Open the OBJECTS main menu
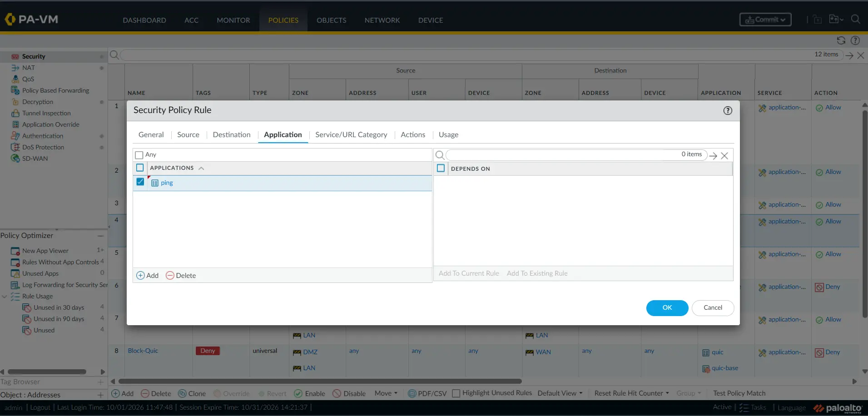 [332, 20]
